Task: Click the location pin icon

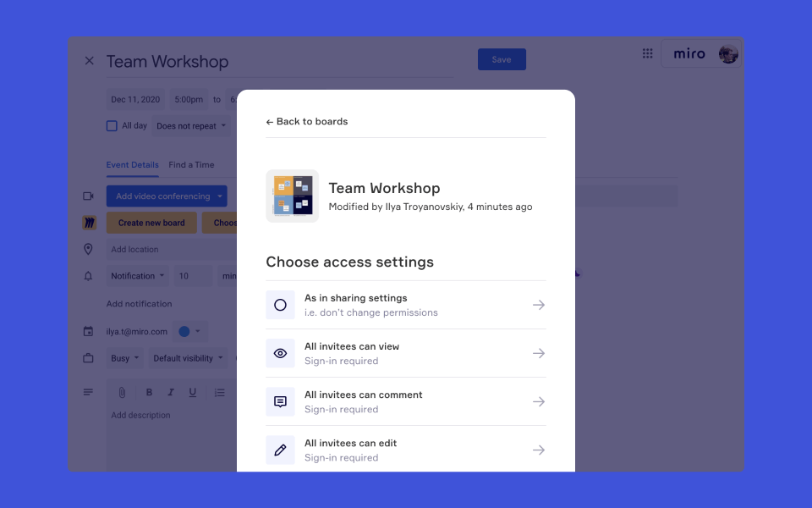Action: tap(88, 249)
